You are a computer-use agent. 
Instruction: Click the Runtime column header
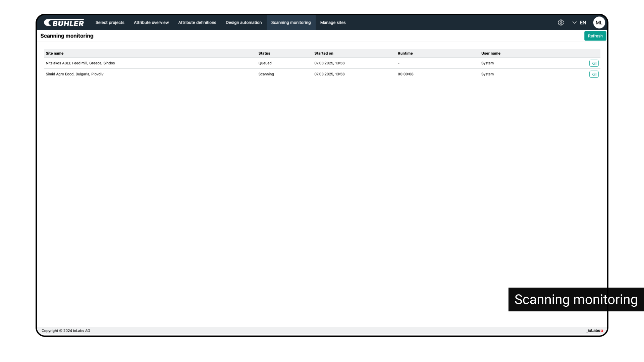click(405, 53)
